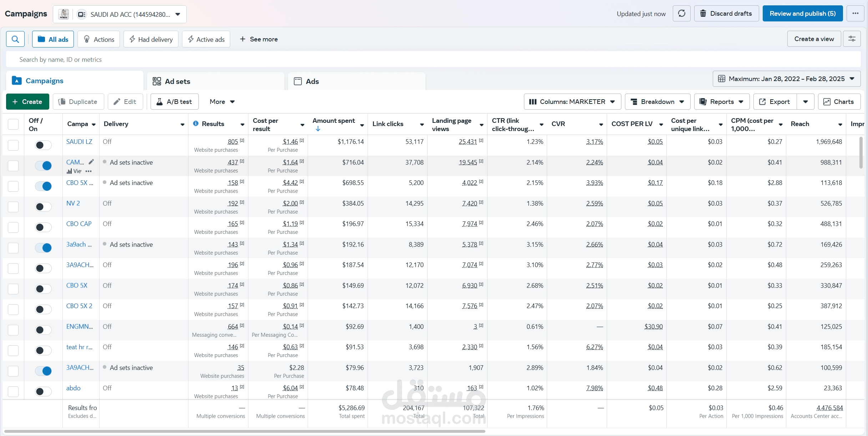Click the pencil edit icon beside the CAM campaign
Screen dimensions: 868x436
tap(91, 162)
